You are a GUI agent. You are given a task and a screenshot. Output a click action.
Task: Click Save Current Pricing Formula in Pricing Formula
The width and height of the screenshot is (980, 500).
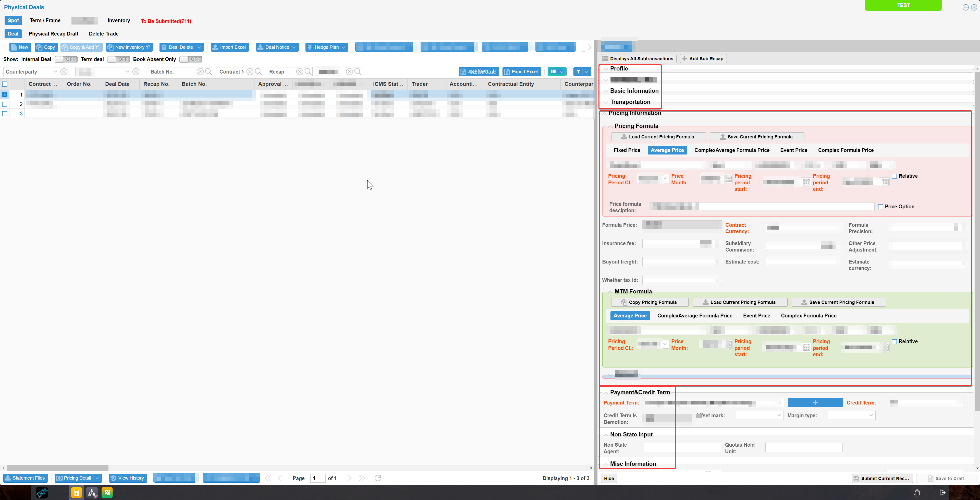coord(757,137)
